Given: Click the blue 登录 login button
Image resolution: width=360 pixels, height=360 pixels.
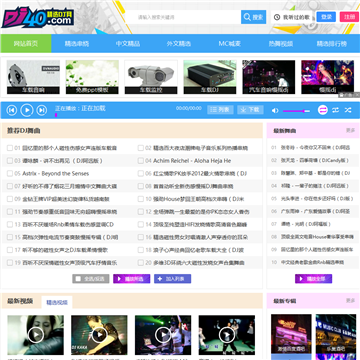Looking at the screenshot, I should click(x=326, y=17).
